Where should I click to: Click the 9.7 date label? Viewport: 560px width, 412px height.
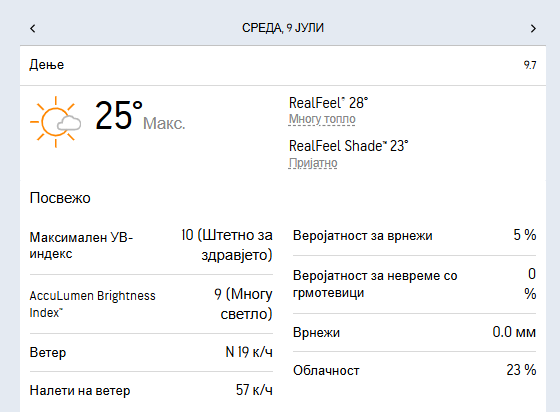tap(530, 65)
